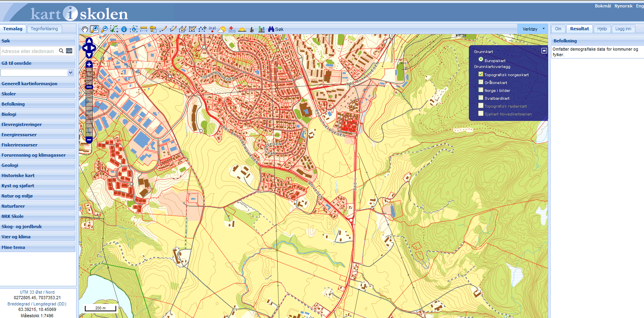The height and width of the screenshot is (318, 644).
Task: Switch language to Nynorsk
Action: (624, 6)
